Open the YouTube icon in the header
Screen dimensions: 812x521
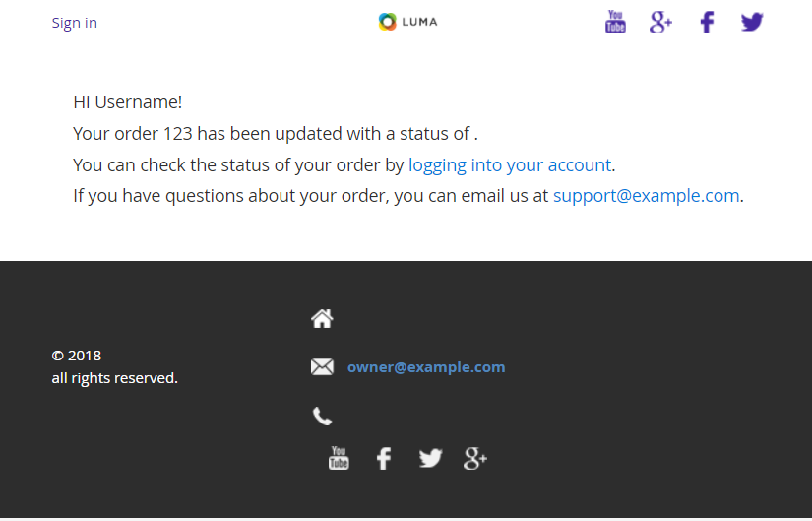click(615, 22)
